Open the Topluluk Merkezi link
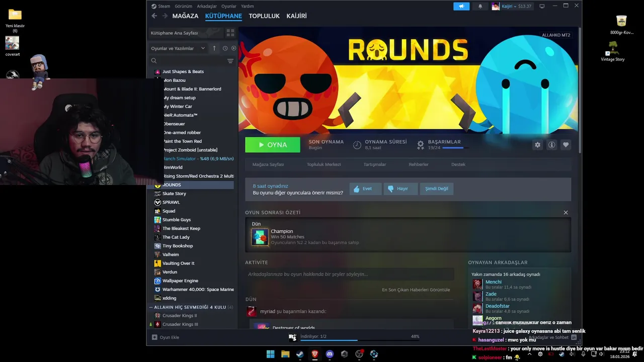Image resolution: width=644 pixels, height=362 pixels. [324, 164]
